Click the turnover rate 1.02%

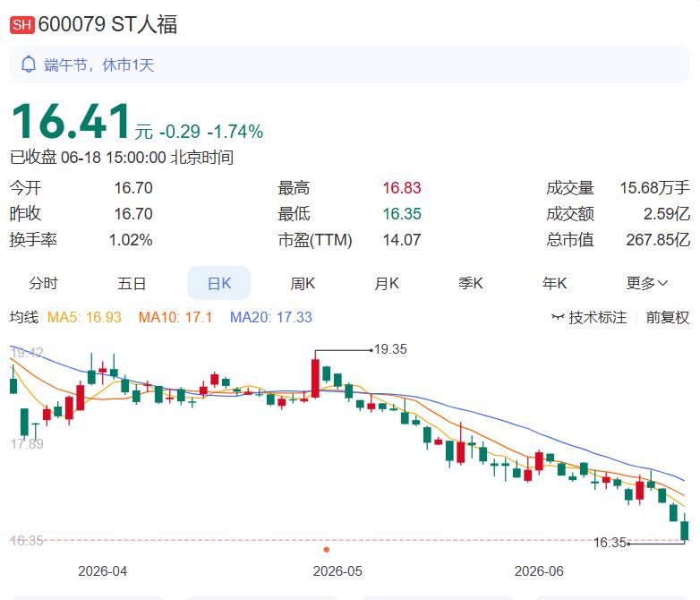131,240
